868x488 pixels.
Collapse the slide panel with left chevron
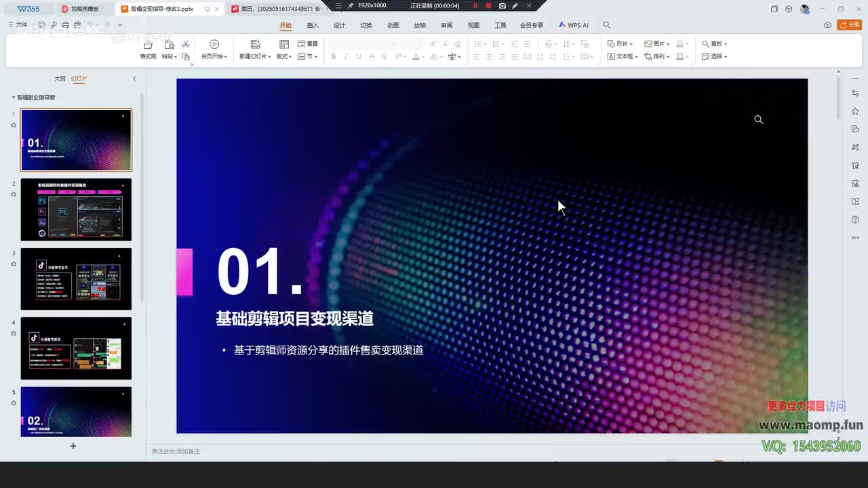[x=134, y=79]
